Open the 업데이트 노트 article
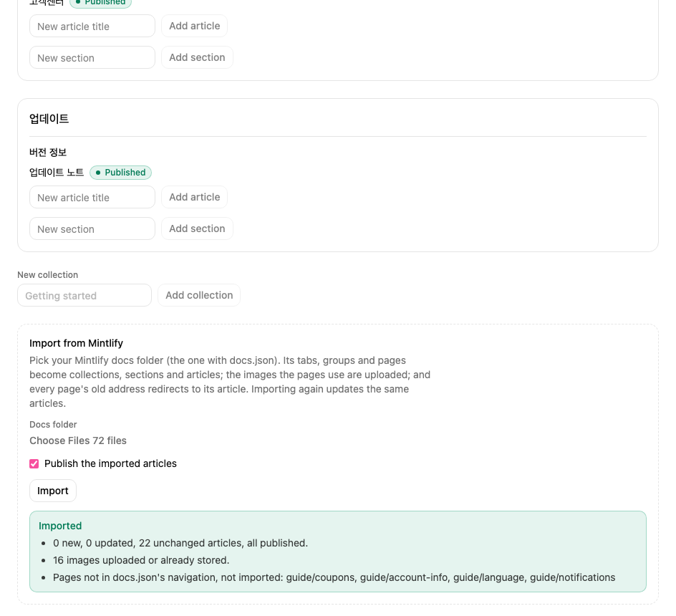The height and width of the screenshot is (616, 676). click(x=57, y=173)
